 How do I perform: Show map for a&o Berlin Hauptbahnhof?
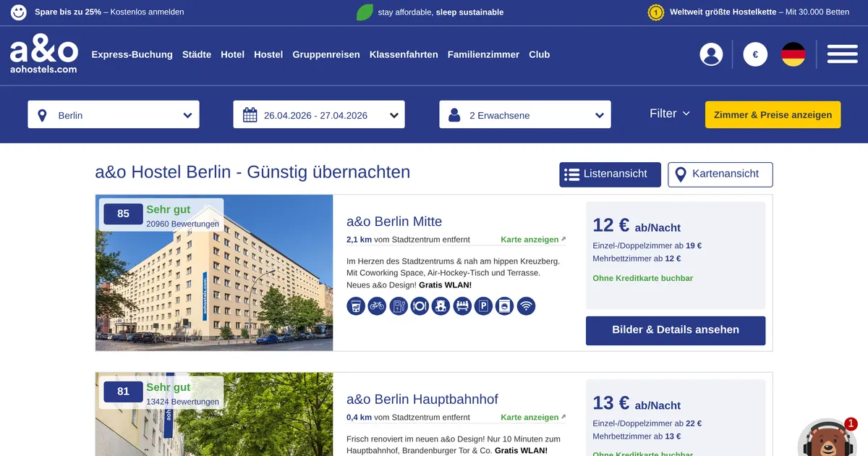pyautogui.click(x=533, y=418)
